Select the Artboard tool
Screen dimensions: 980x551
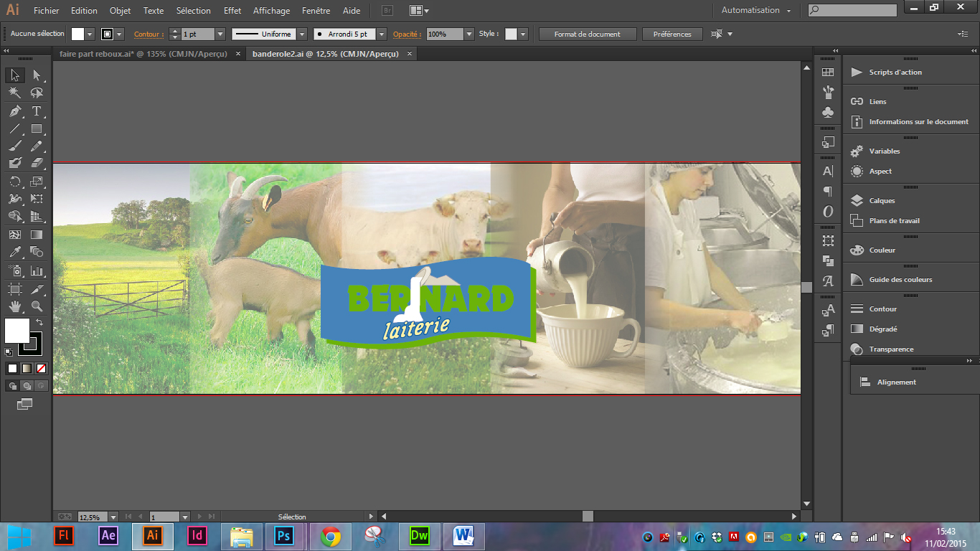click(15, 289)
